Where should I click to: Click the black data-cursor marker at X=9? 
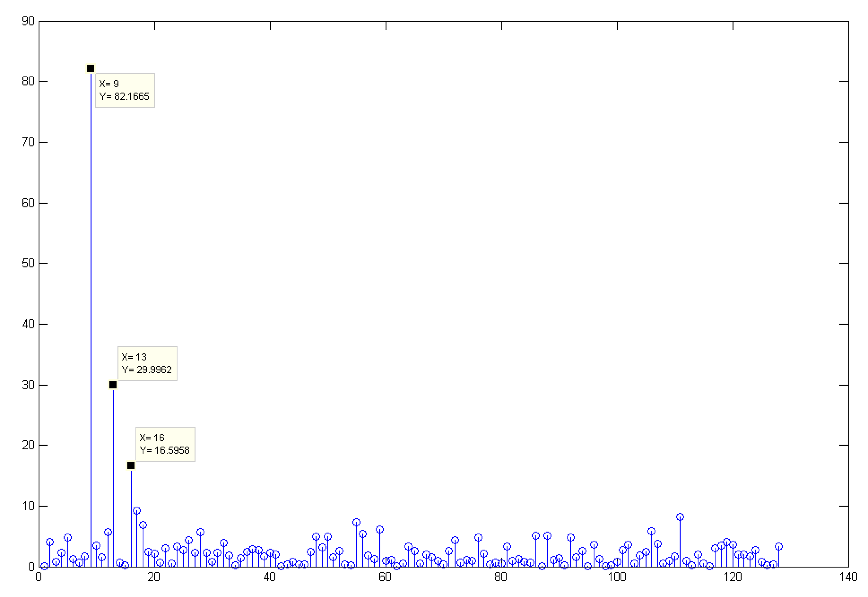[90, 69]
